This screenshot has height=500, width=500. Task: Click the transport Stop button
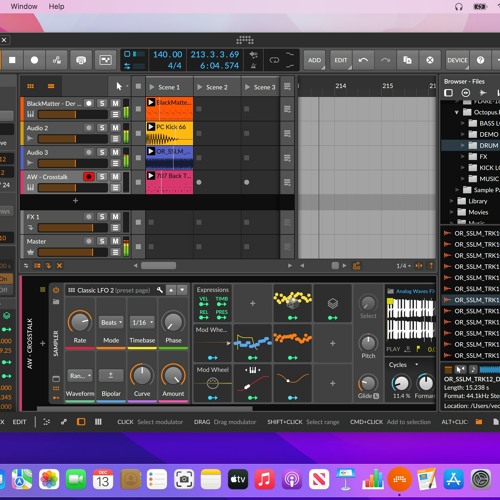click(12, 60)
